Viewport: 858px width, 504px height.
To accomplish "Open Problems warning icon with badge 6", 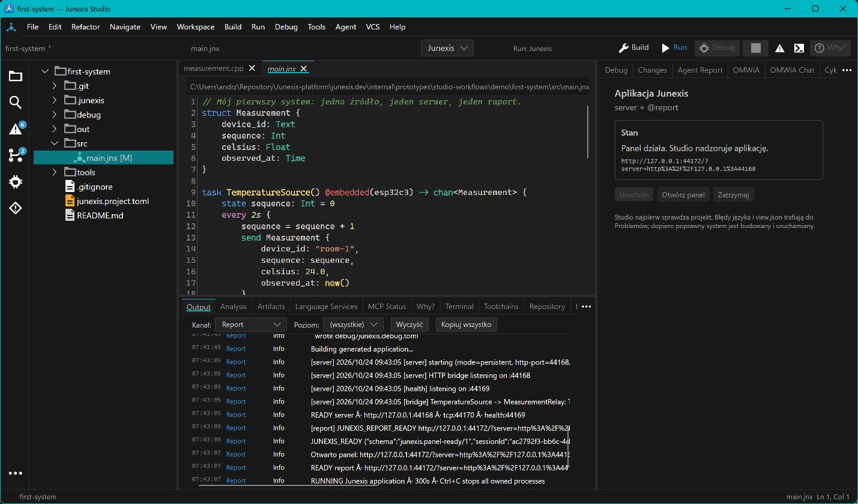I will (16, 128).
